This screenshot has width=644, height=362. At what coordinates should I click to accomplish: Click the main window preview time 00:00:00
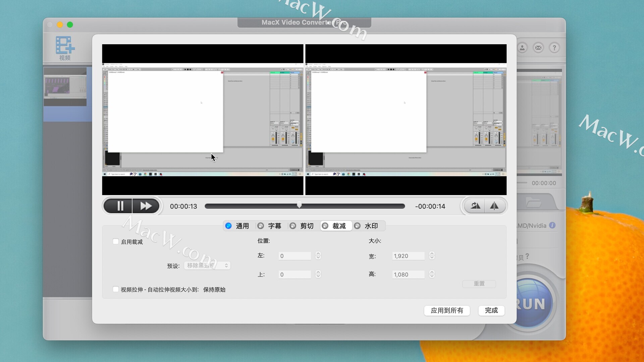click(x=544, y=183)
